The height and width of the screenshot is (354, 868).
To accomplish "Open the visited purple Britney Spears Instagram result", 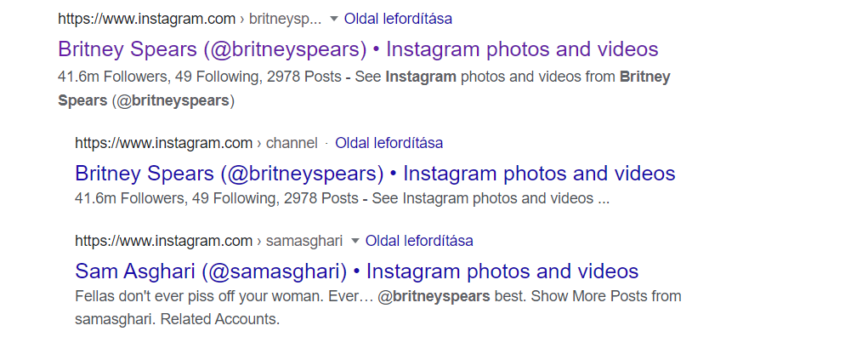I will coord(358,49).
